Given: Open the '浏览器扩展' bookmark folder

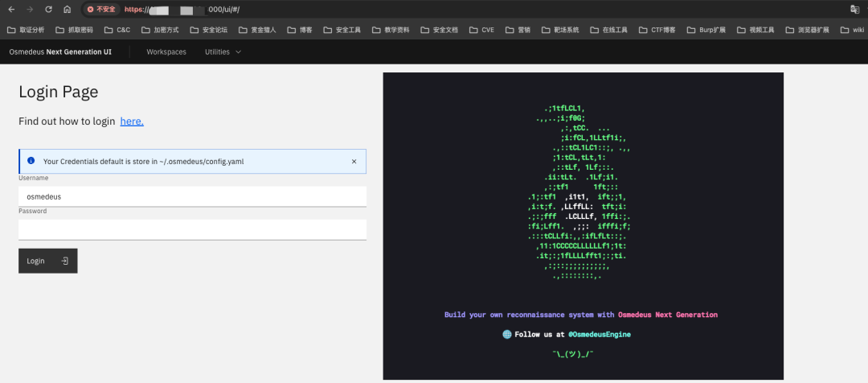Looking at the screenshot, I should (807, 30).
